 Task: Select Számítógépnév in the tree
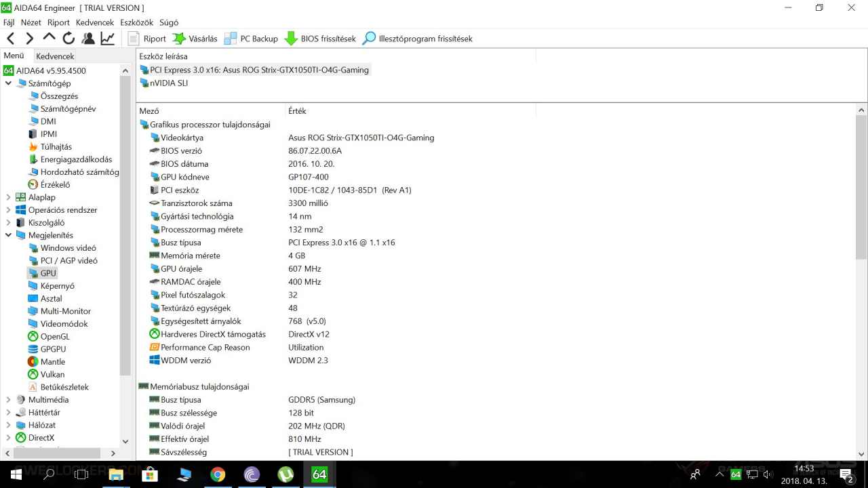62,108
